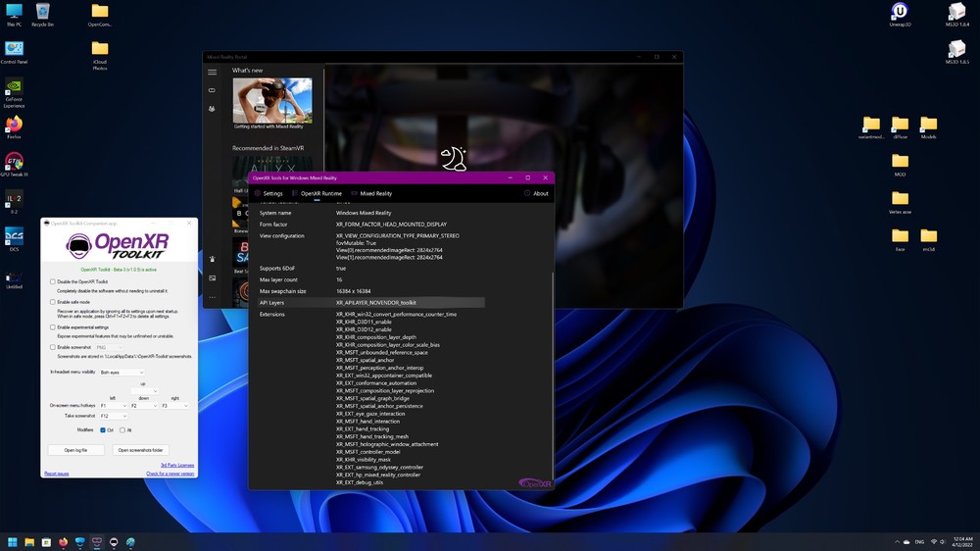The height and width of the screenshot is (551, 980).
Task: Uncheck the Ctrl modifier checkbox
Action: point(103,429)
